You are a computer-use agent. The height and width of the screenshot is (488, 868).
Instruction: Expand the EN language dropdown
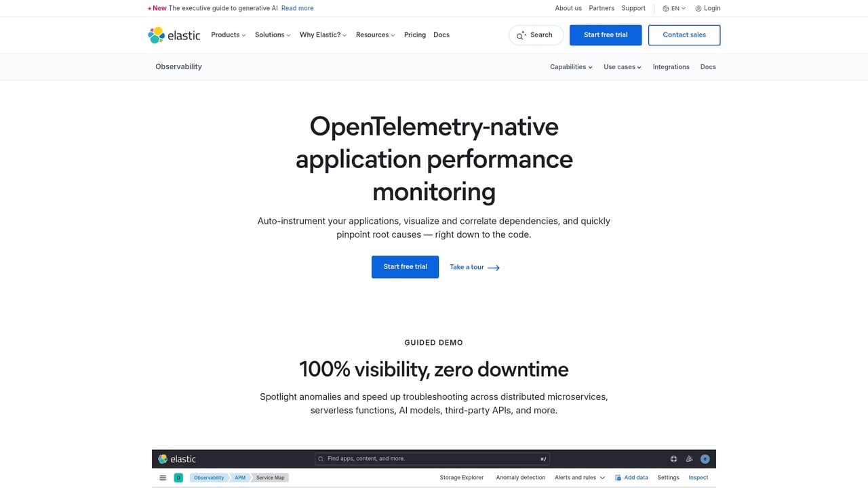[x=673, y=8]
